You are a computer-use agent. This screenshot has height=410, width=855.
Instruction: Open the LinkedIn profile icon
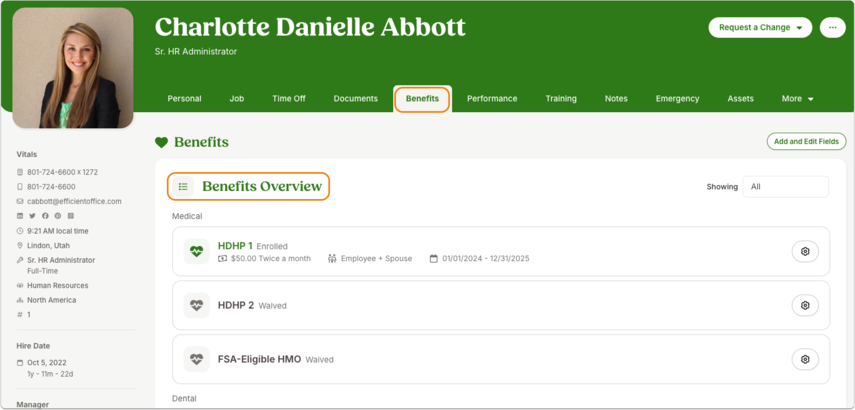(x=20, y=216)
